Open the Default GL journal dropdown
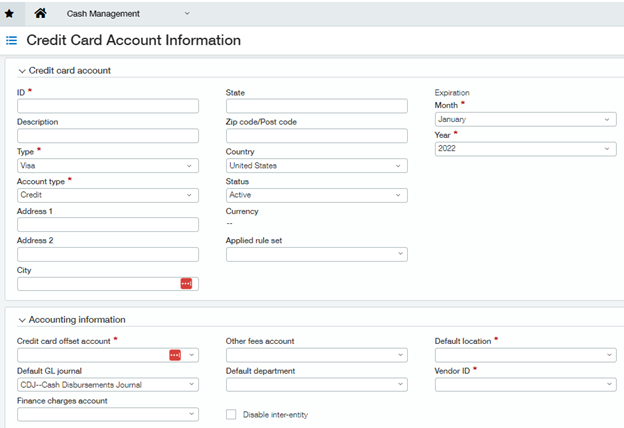This screenshot has width=624, height=428. pos(108,385)
